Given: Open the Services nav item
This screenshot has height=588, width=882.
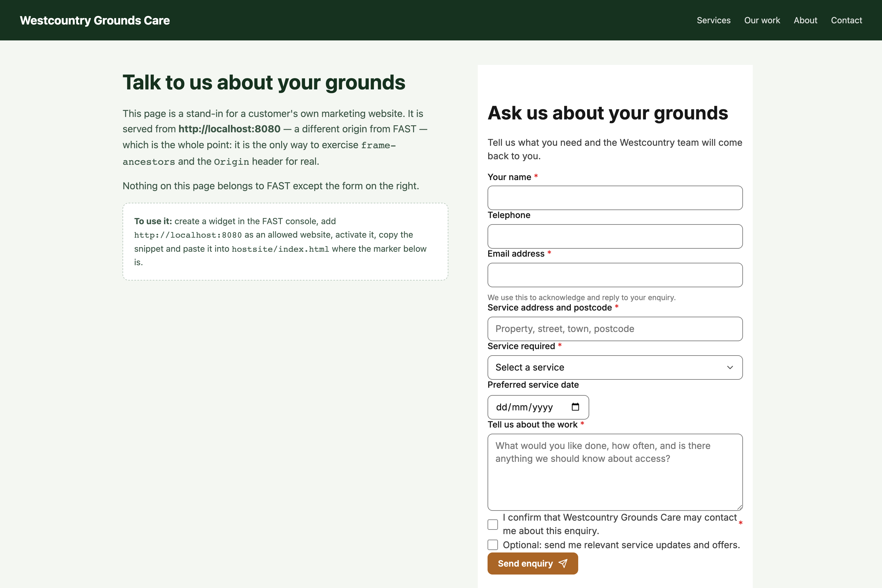Looking at the screenshot, I should coord(713,20).
